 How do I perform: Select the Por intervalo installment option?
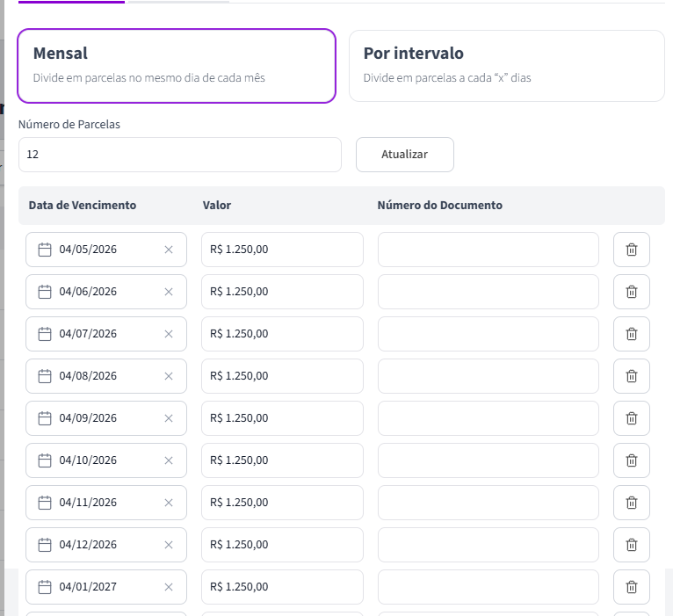[x=507, y=66]
